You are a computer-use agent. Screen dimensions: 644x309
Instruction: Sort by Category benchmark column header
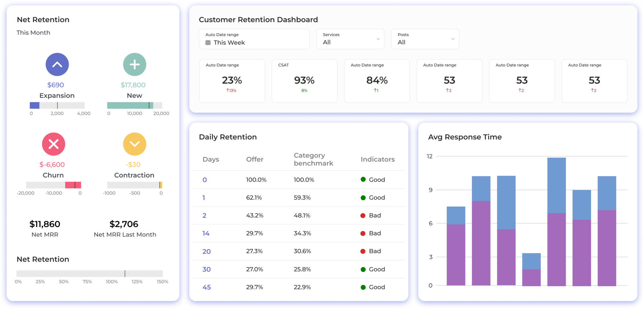click(313, 159)
